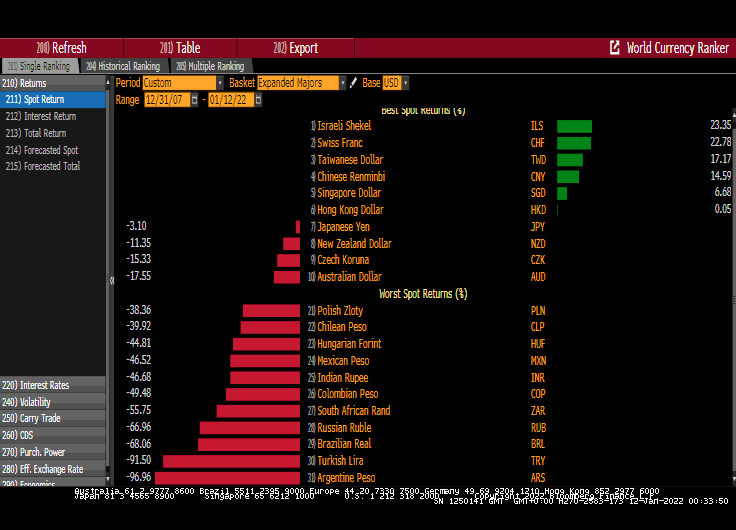
Task: Click the sidebar scroll-down arrow
Action: tap(108, 479)
